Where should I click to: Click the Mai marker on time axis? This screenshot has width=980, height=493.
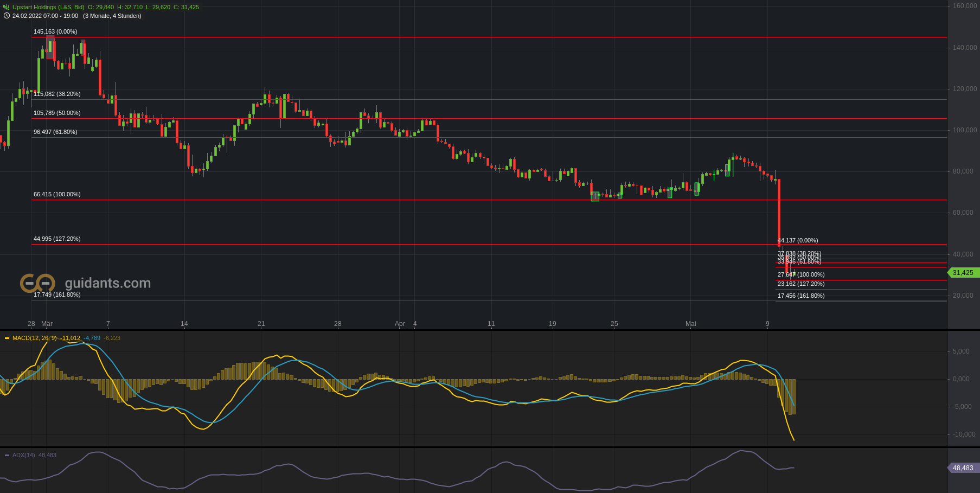(690, 324)
